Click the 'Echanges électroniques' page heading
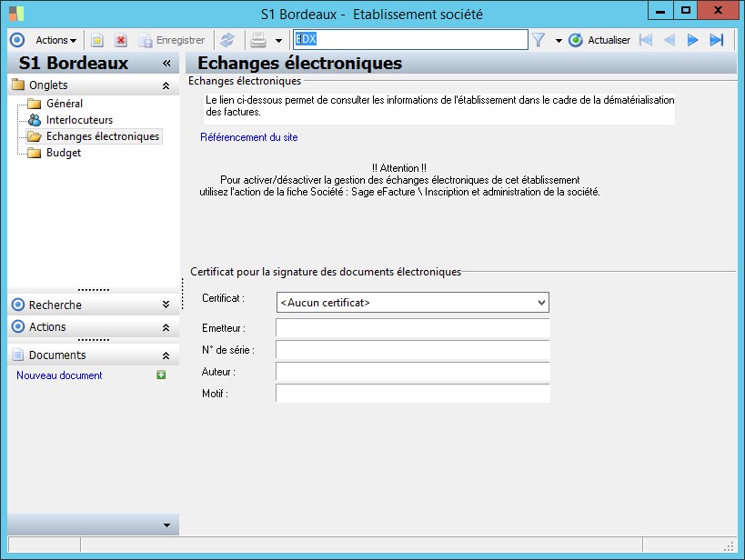Viewport: 745px width, 560px height. [x=300, y=63]
